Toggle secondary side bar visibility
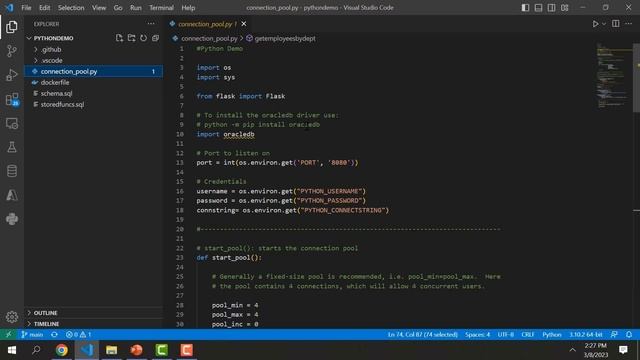640x360 pixels. (x=551, y=8)
